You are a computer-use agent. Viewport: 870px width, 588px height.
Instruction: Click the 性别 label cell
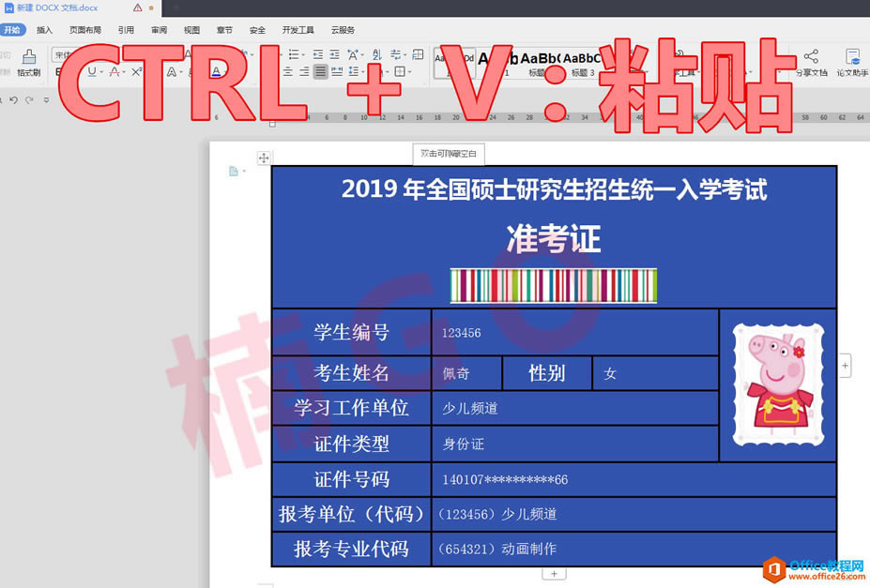click(x=547, y=373)
